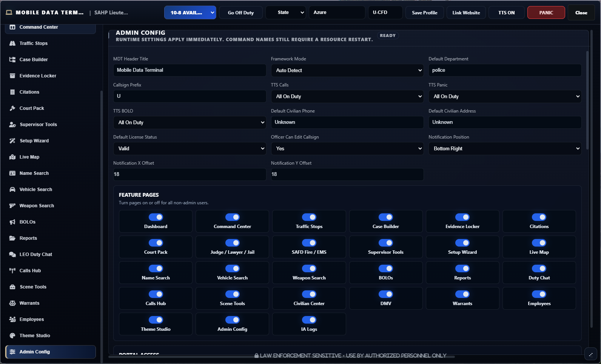This screenshot has width=601, height=364.
Task: Click the Callsign Prefix input field
Action: 190,96
